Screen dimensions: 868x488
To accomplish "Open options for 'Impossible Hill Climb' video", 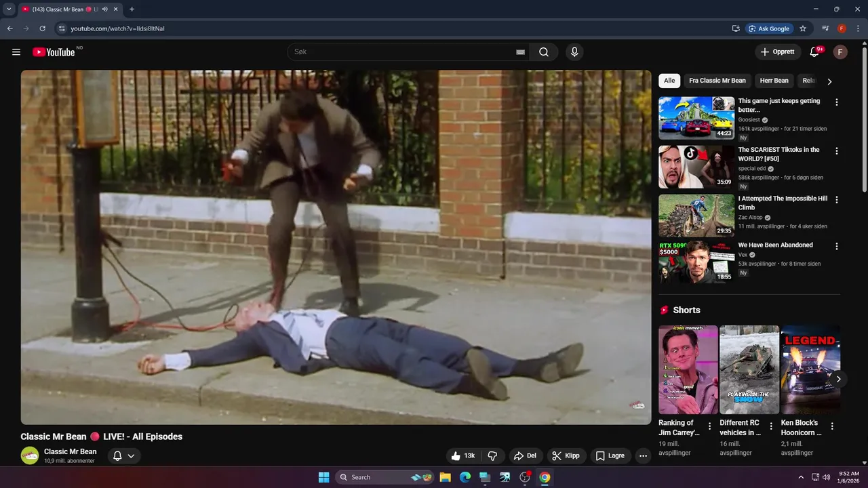I will pos(836,200).
